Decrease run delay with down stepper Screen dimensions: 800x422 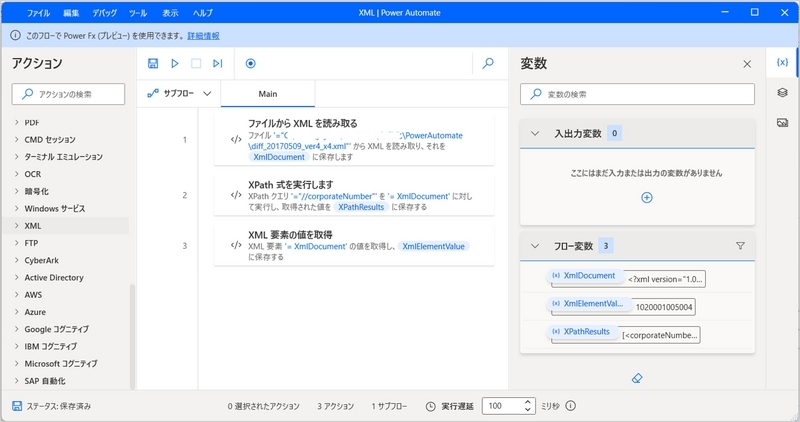tap(528, 410)
